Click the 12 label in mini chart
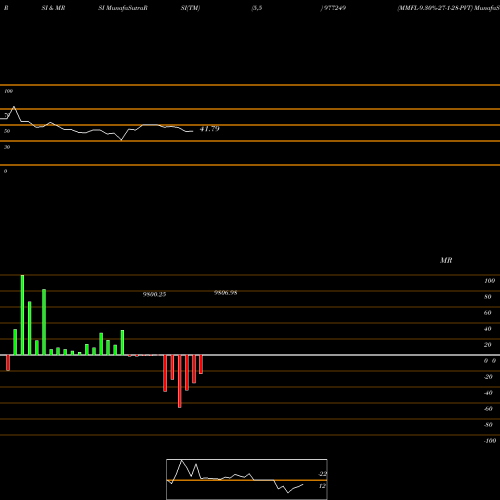Viewport: 500px width, 500px height. point(322,486)
